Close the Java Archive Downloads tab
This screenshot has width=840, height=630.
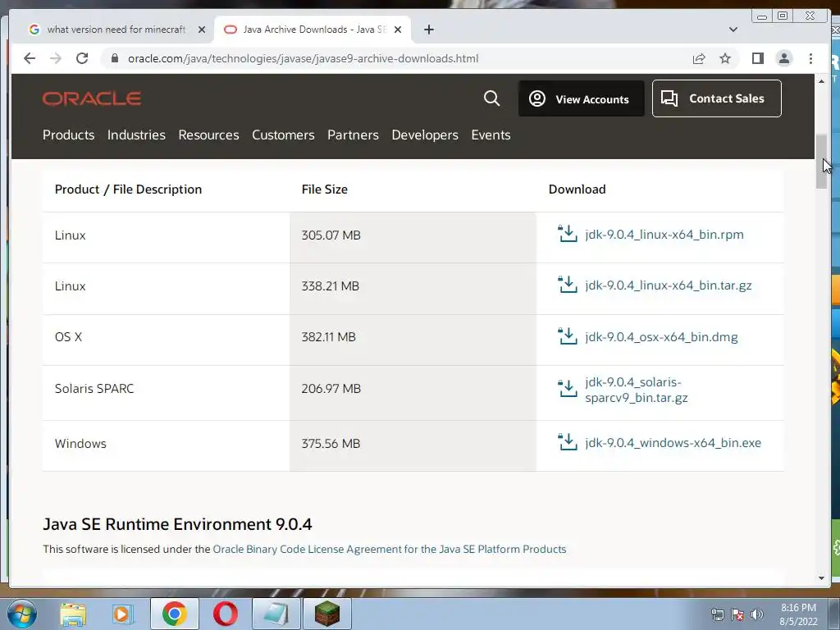pos(398,30)
